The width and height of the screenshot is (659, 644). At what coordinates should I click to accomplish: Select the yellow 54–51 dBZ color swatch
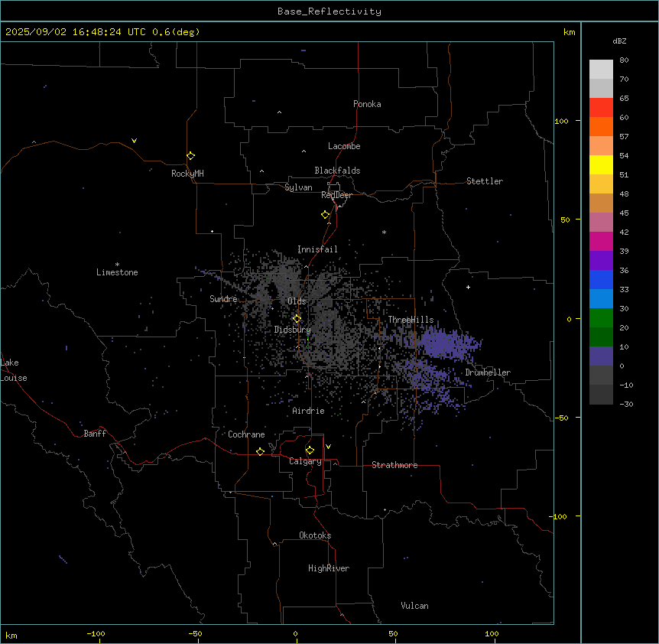(x=601, y=165)
